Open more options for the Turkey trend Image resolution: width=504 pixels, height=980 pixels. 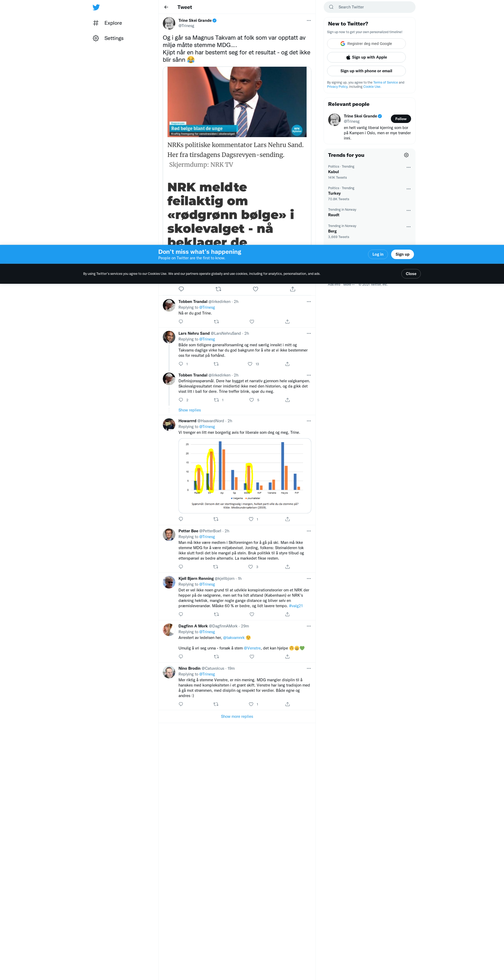[409, 189]
